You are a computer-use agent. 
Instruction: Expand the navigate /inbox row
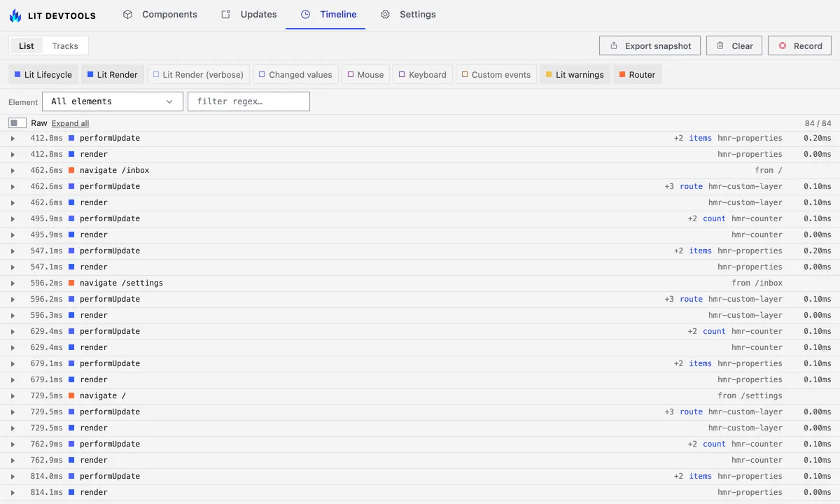click(13, 170)
